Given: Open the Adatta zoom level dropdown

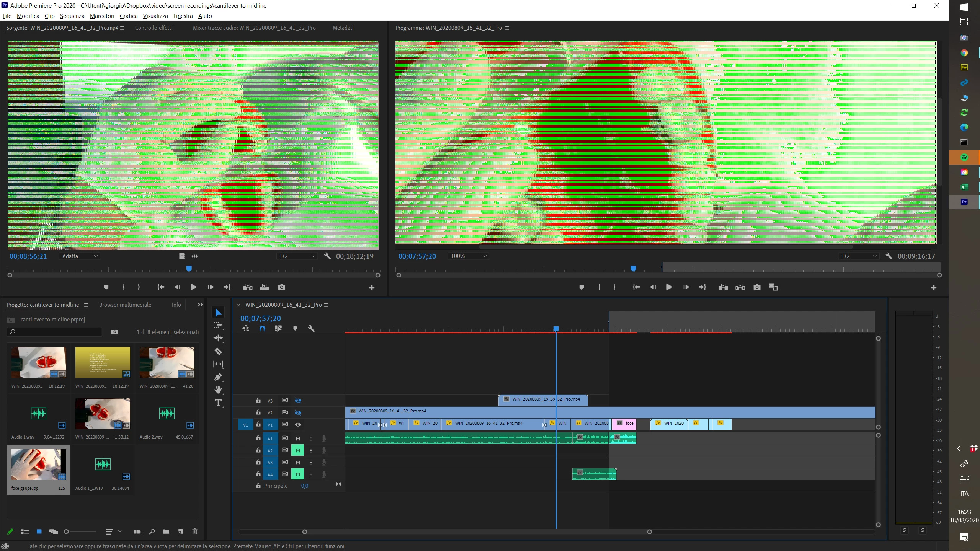Looking at the screenshot, I should pos(80,256).
